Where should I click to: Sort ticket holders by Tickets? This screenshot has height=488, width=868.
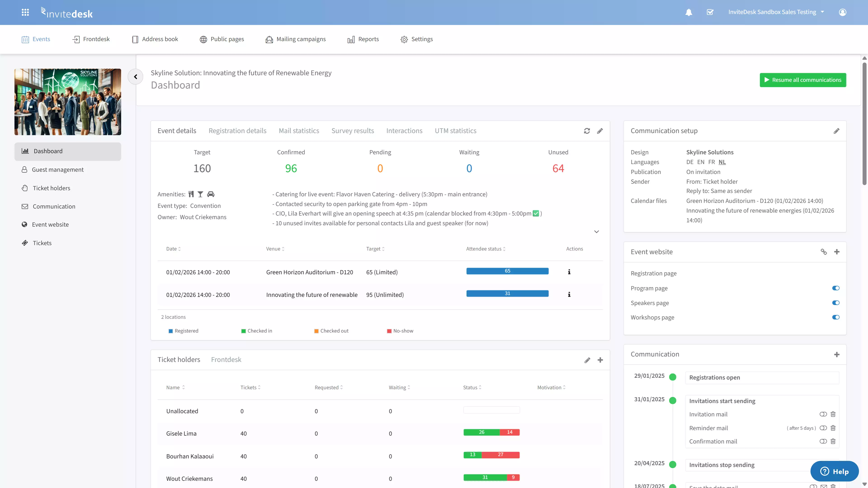coord(250,388)
